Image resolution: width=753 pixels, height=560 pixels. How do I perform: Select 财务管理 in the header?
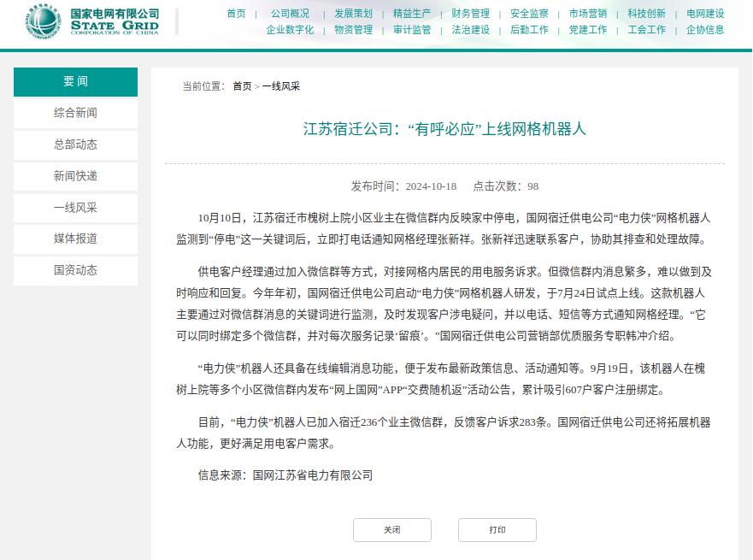click(x=471, y=14)
